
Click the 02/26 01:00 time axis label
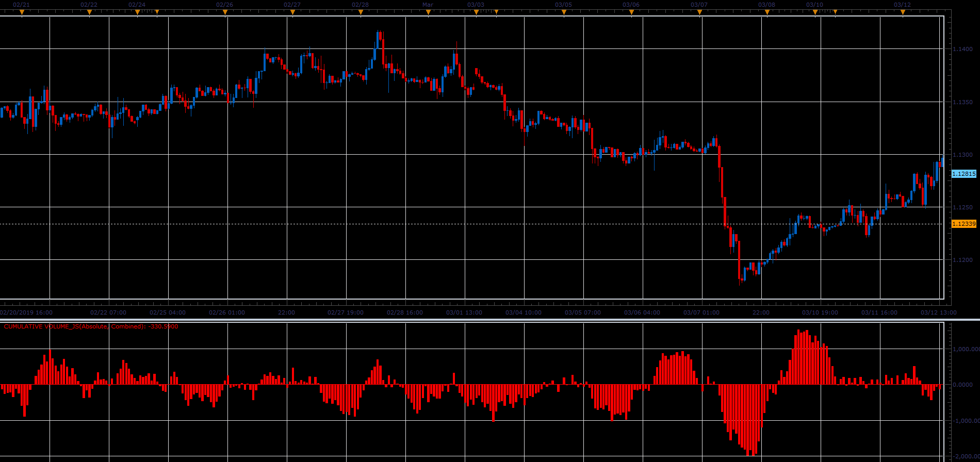227,312
